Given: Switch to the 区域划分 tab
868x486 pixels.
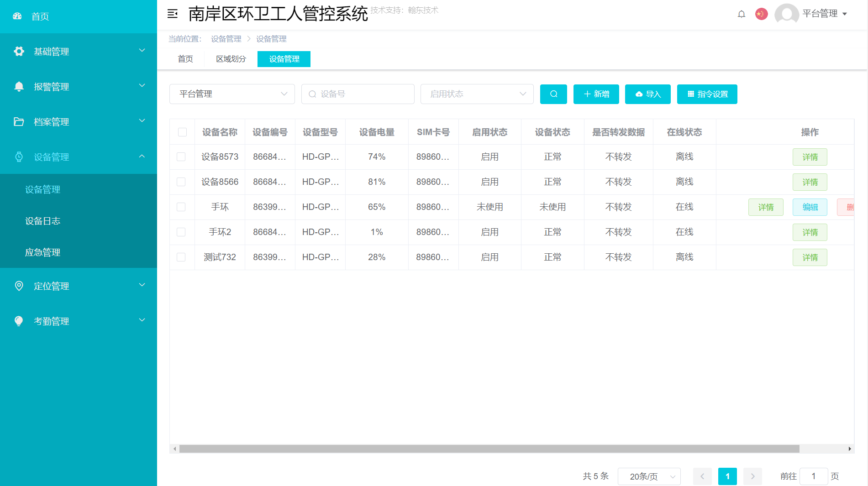Looking at the screenshot, I should 231,59.
